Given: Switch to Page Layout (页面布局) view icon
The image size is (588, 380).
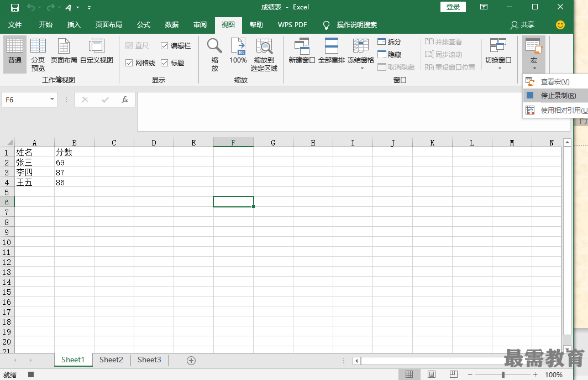Looking at the screenshot, I should [x=64, y=50].
